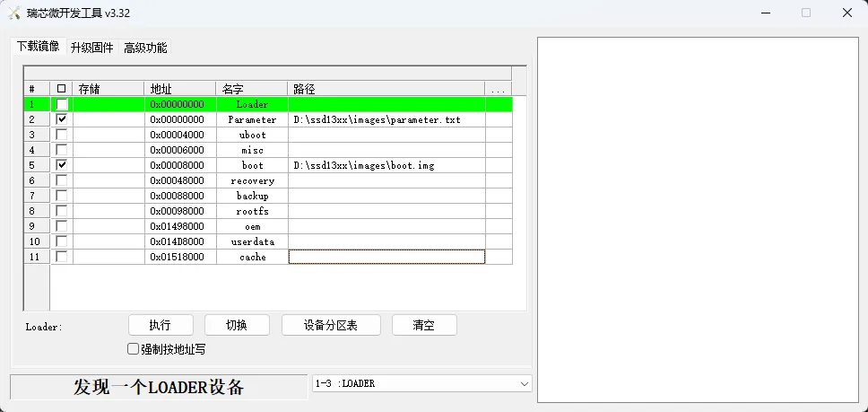868x412 pixels.
Task: Click the 设备分区表 button
Action: (331, 325)
